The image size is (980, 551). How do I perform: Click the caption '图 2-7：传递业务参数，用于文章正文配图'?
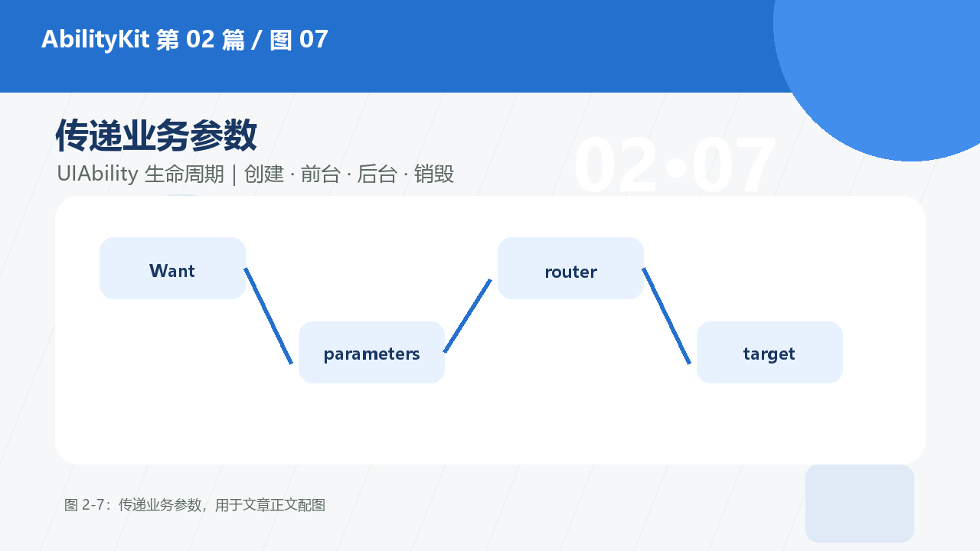[195, 505]
